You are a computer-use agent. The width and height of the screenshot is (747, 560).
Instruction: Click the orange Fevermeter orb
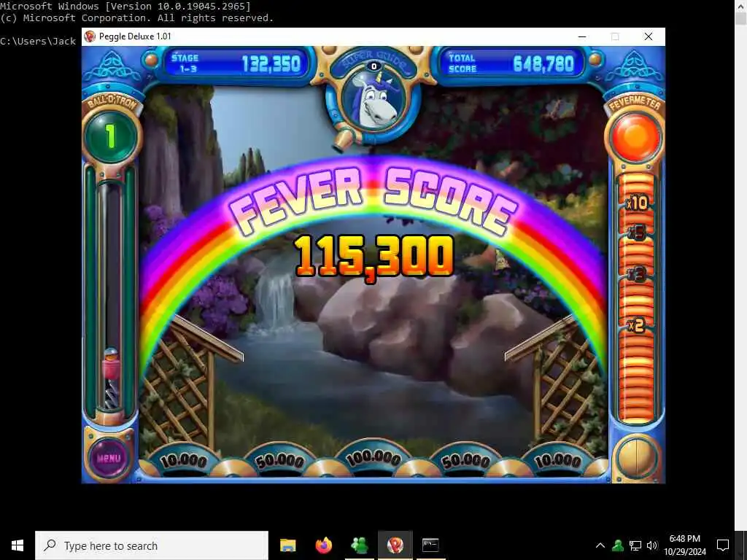pos(635,137)
